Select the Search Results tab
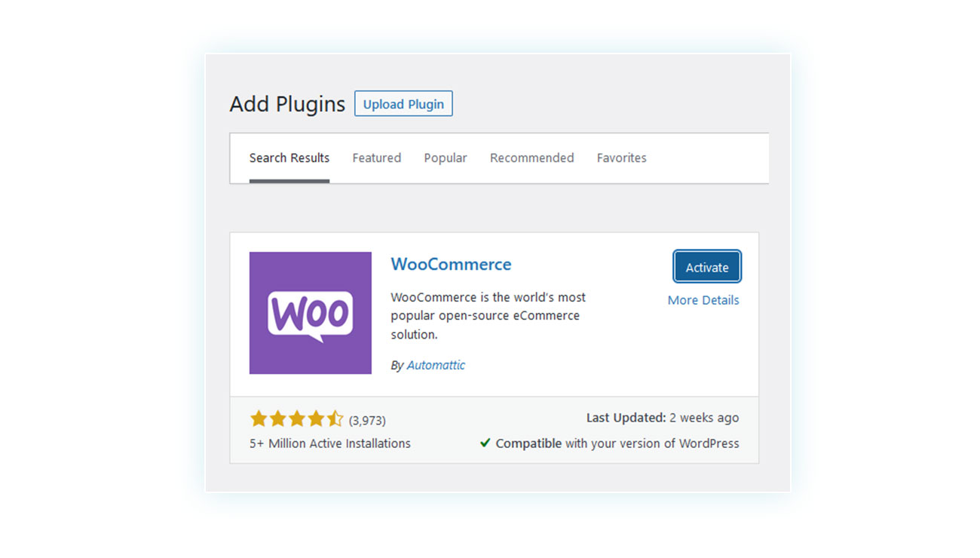 pyautogui.click(x=289, y=158)
